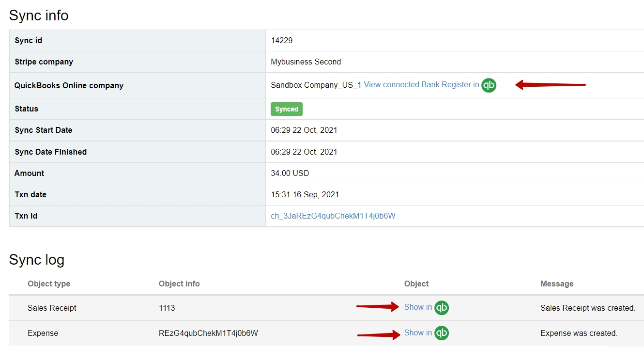Image resolution: width=644 pixels, height=348 pixels.
Task: Select Txn date value 15:31 16 Sep, 2021
Action: [x=305, y=195]
